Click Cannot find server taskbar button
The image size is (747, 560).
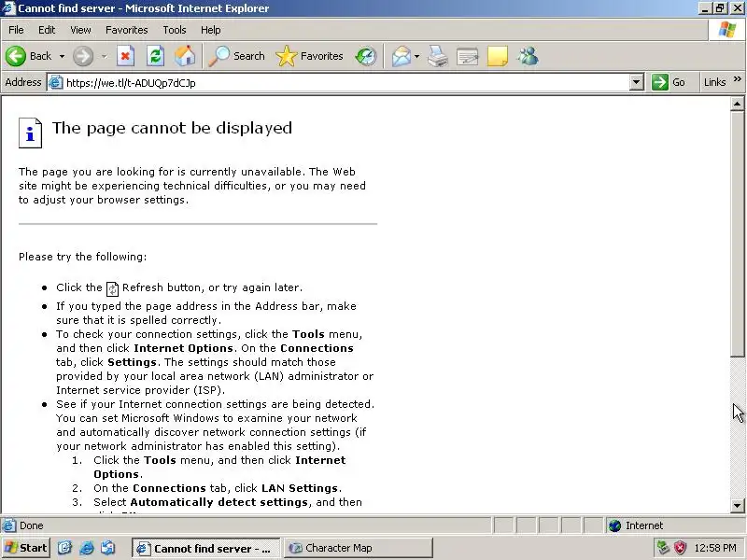[205, 548]
